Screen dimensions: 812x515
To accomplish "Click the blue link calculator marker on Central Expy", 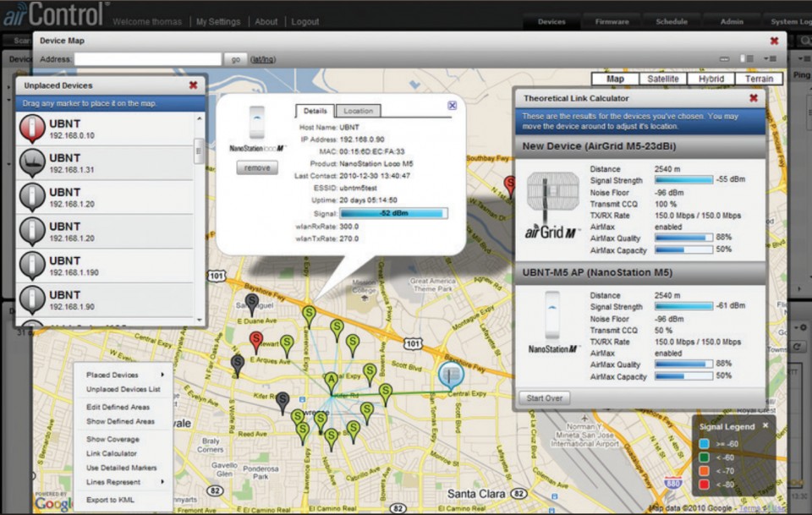I will tap(451, 373).
